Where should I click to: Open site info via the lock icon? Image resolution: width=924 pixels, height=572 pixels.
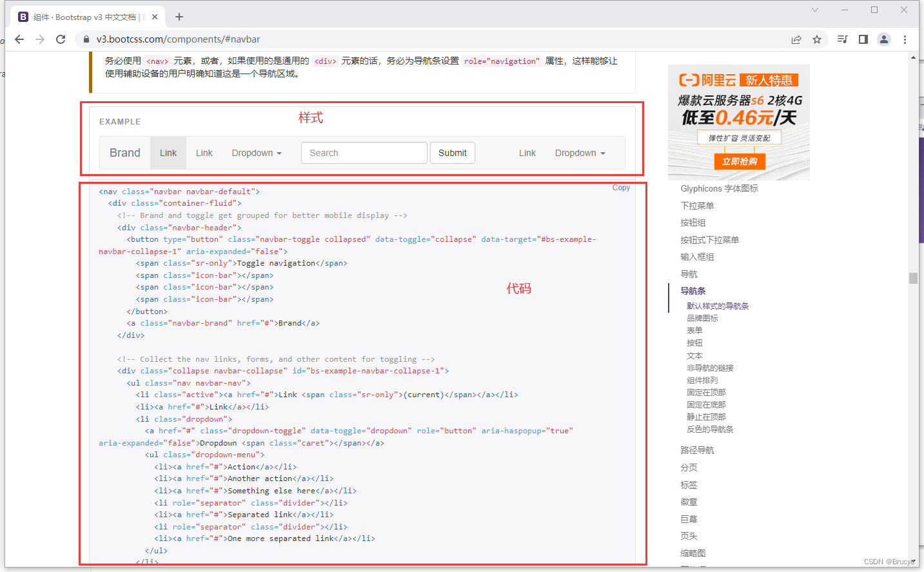(86, 39)
